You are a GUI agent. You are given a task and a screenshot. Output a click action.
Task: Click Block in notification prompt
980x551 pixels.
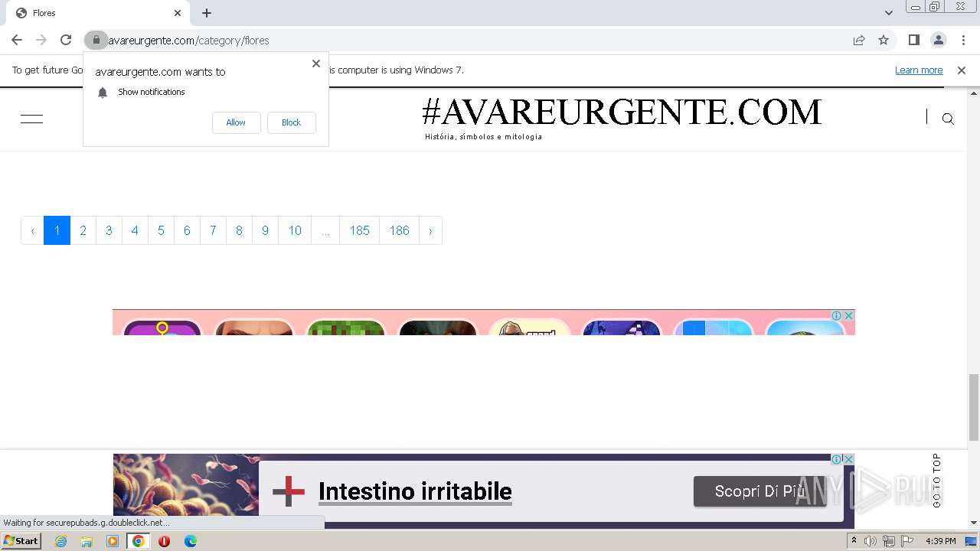[291, 122]
